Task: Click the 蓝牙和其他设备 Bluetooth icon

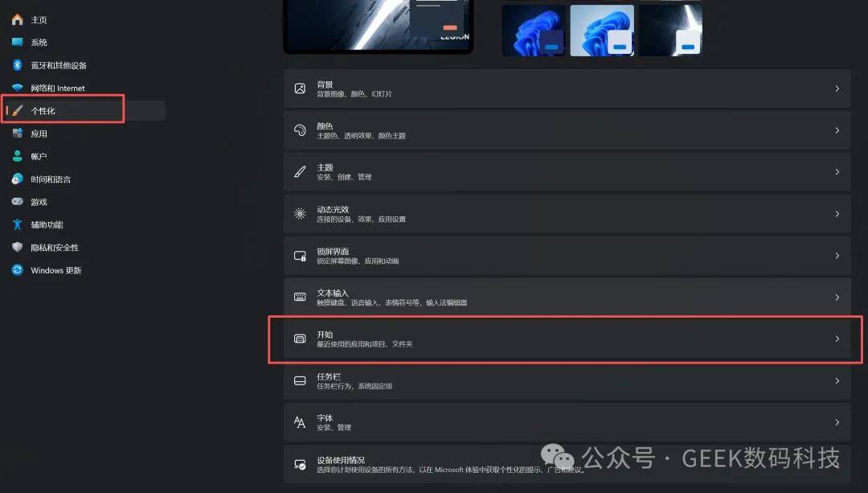Action: coord(17,65)
